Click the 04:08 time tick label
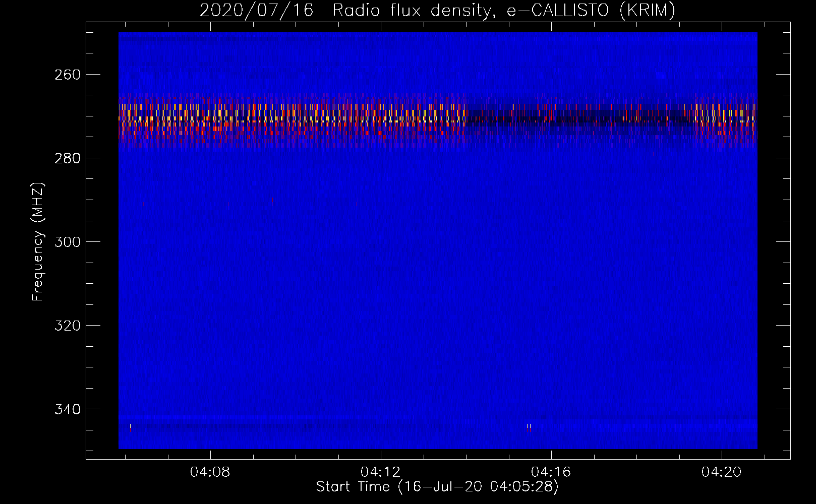This screenshot has width=816, height=504. [x=210, y=472]
